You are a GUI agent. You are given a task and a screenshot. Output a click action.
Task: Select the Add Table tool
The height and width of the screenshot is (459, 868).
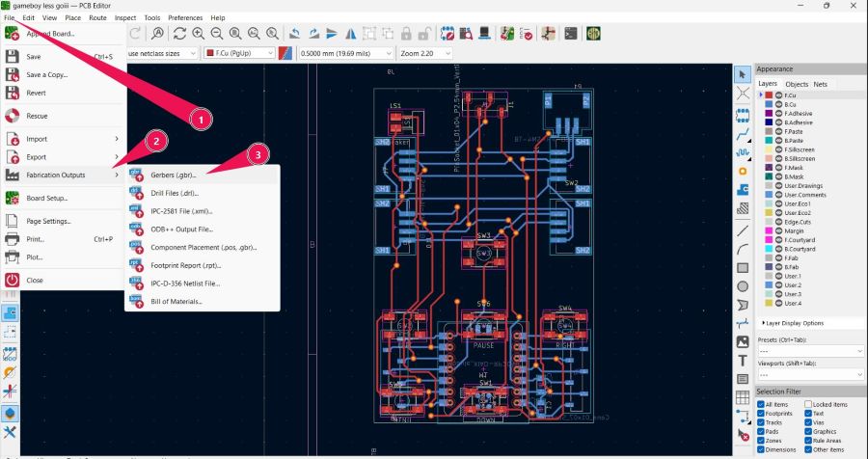pyautogui.click(x=743, y=397)
